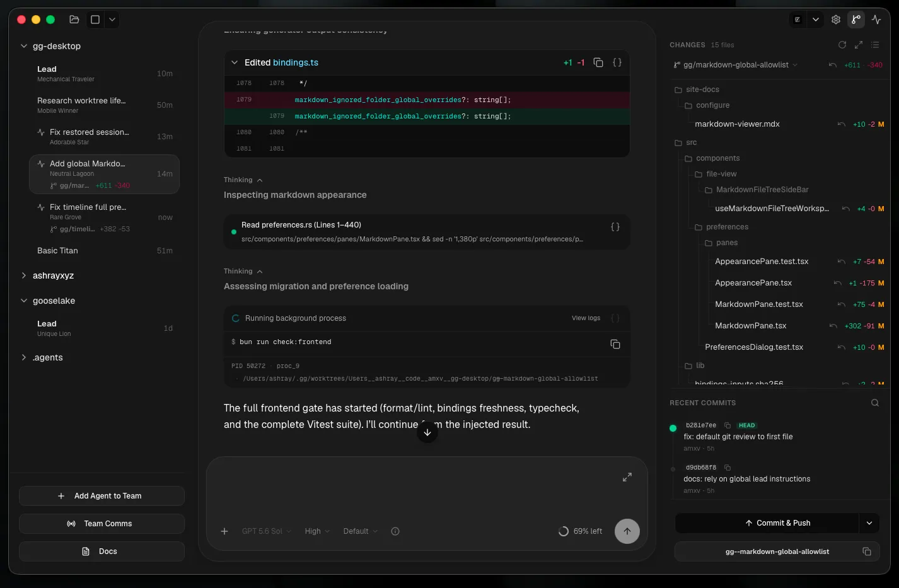Select 'Fix timeline full pre…' session
Image resolution: width=899 pixels, height=588 pixels.
pos(104,217)
